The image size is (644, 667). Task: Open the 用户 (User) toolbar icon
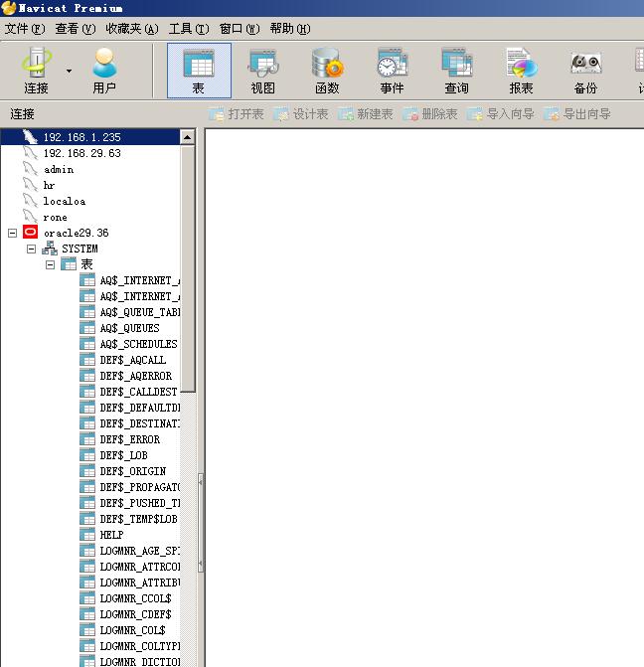(104, 71)
